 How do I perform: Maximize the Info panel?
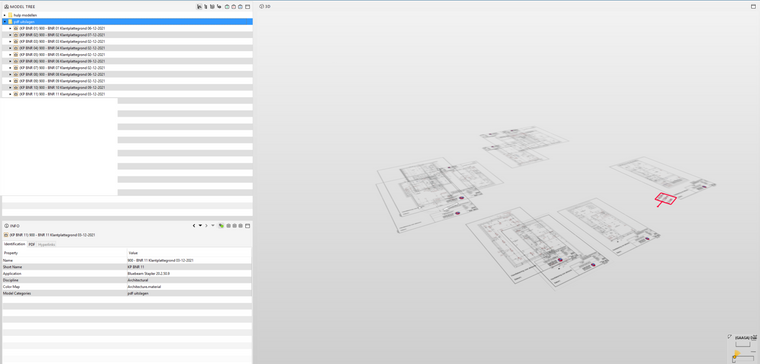coord(247,226)
